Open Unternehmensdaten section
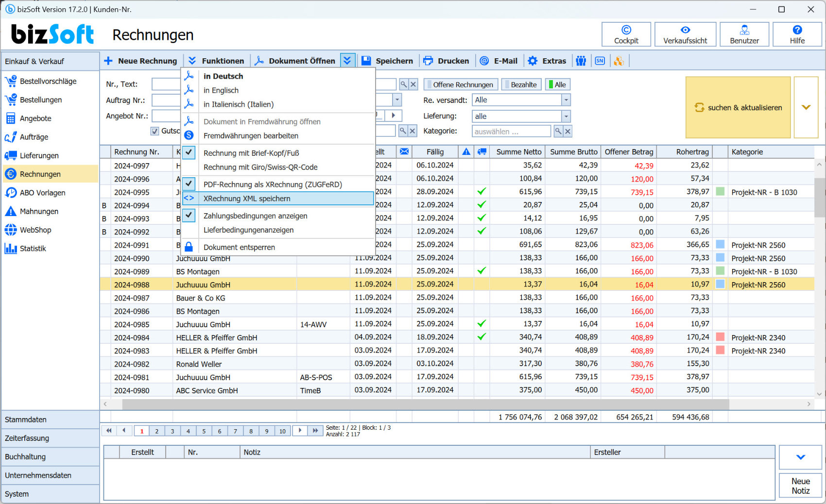The width and height of the screenshot is (826, 504). (x=51, y=475)
